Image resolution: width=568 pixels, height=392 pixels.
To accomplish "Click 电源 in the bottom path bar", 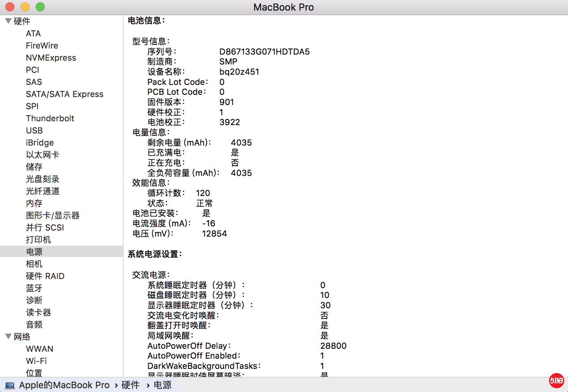I will tap(162, 385).
